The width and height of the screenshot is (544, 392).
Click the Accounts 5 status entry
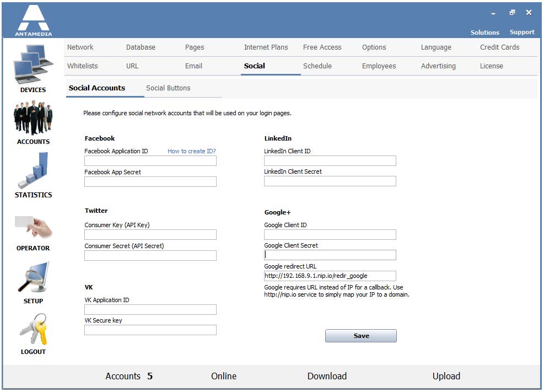[129, 377]
